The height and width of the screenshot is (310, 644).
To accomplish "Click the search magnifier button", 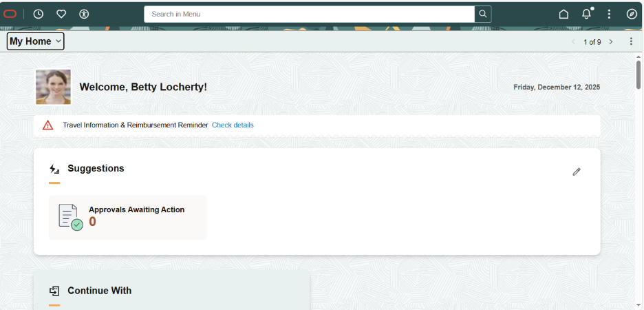I will (483, 14).
